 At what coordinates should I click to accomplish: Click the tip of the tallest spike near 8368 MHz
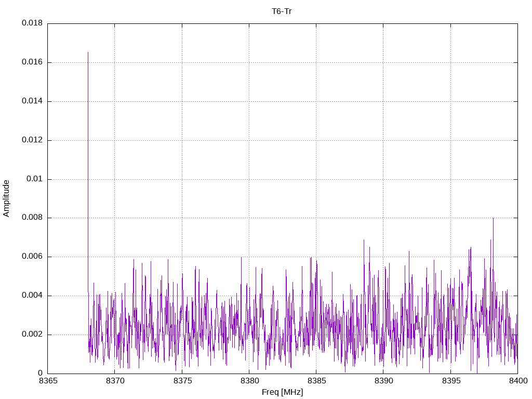click(x=88, y=52)
